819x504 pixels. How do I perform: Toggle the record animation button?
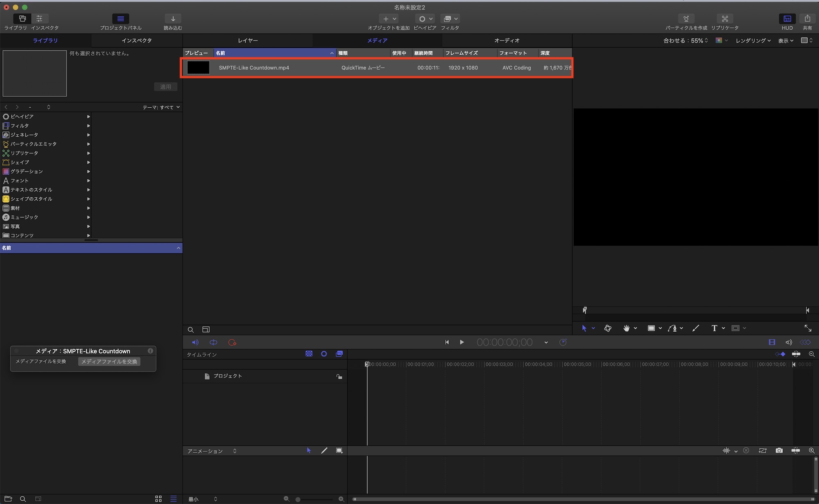pyautogui.click(x=232, y=342)
